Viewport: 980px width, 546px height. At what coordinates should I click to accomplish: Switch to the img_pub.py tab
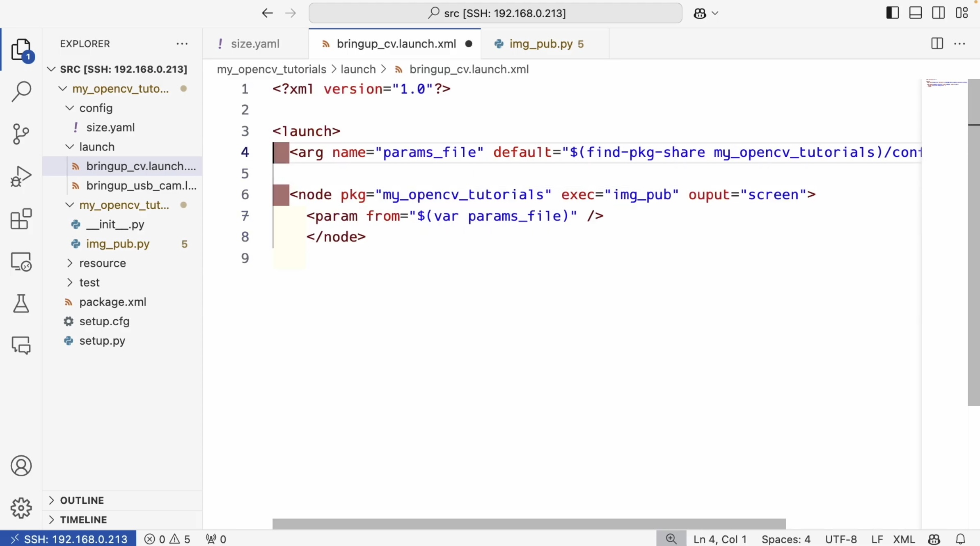coord(540,44)
